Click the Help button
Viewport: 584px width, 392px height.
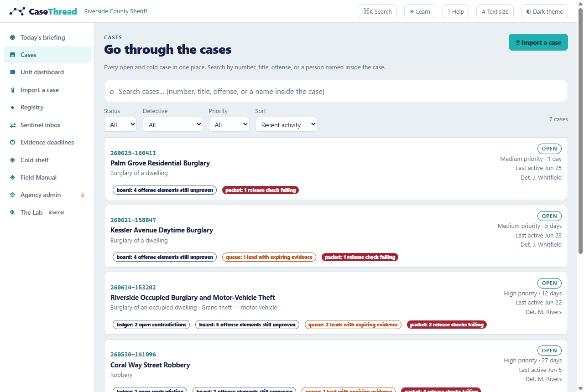[x=456, y=11]
